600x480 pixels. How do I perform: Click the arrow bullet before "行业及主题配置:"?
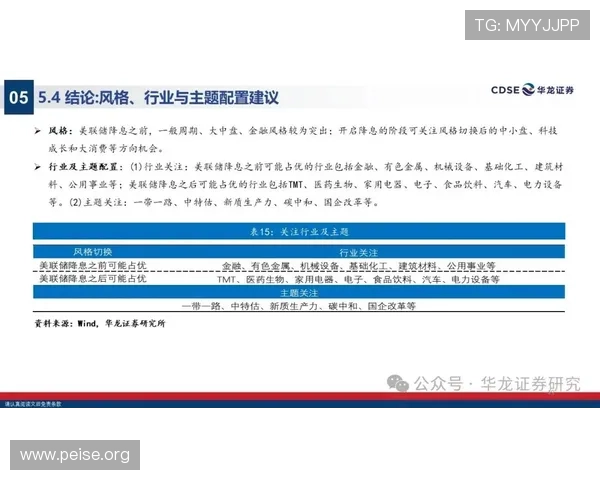coord(38,167)
